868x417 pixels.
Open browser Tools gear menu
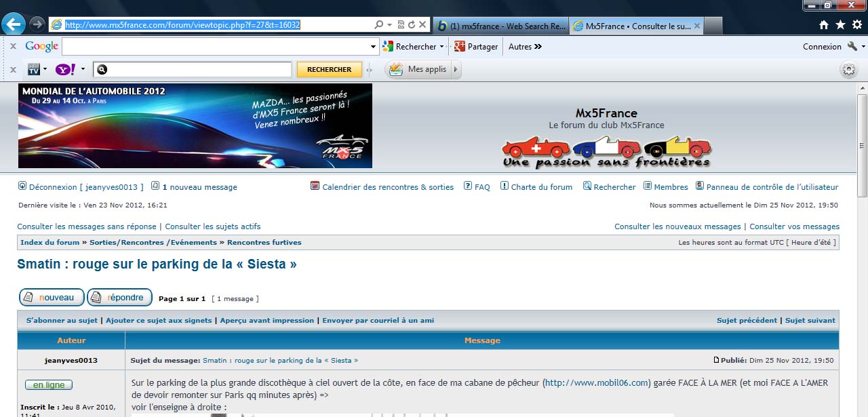857,24
